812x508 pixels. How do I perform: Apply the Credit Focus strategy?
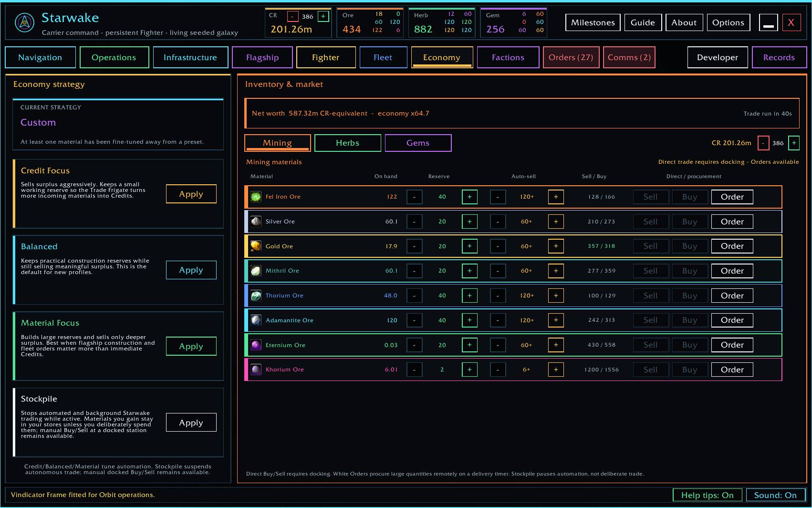coord(191,194)
